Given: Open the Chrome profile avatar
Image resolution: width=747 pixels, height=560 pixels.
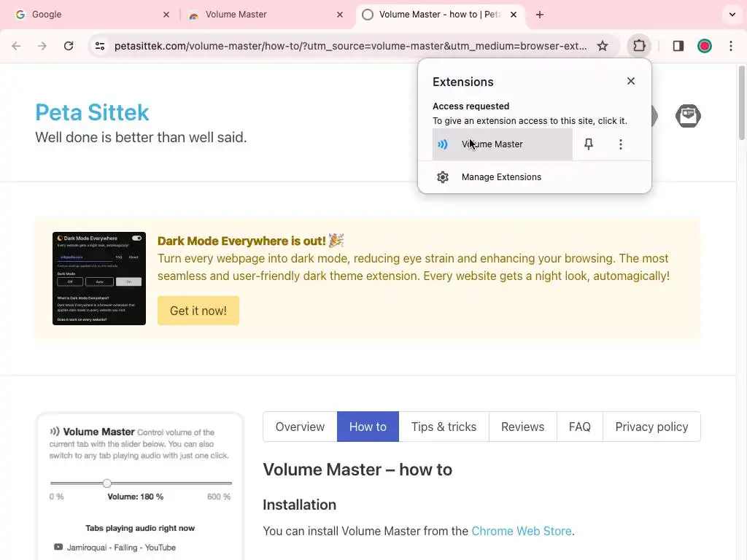Looking at the screenshot, I should pos(705,46).
